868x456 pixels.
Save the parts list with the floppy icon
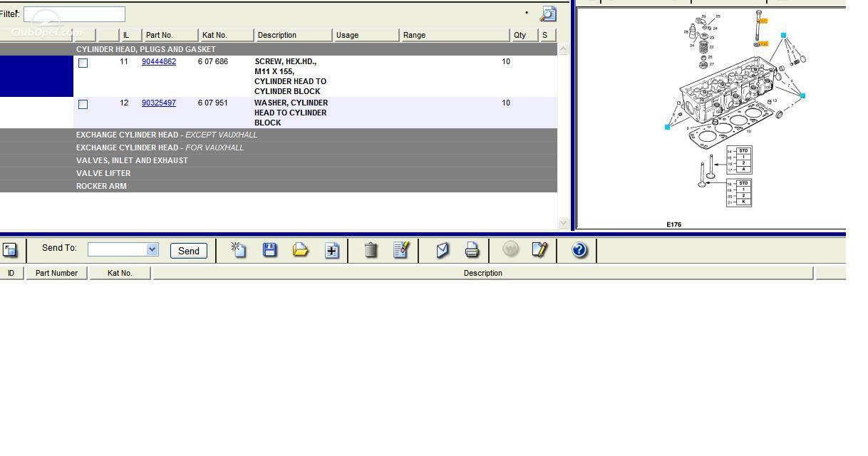(270, 249)
